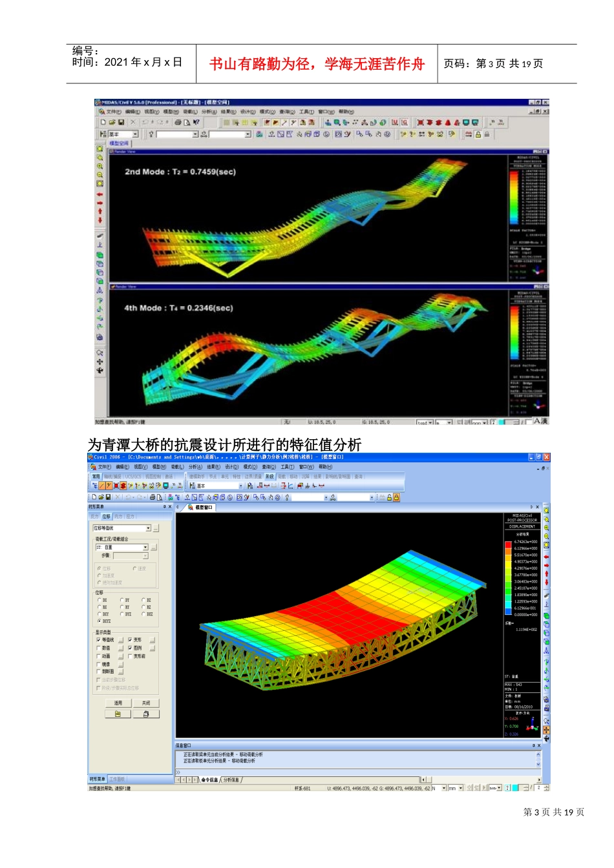Click Save icon in MIDAS/Civil V5.6.0 toolbar
614x868 pixels.
tap(120, 122)
